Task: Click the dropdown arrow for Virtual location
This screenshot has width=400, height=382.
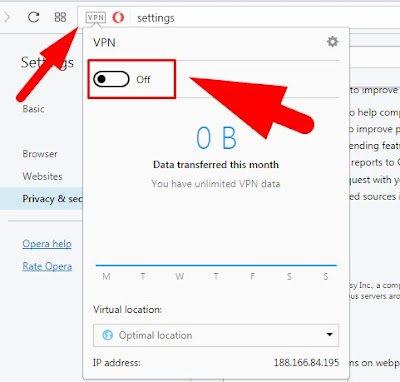Action: (x=329, y=334)
